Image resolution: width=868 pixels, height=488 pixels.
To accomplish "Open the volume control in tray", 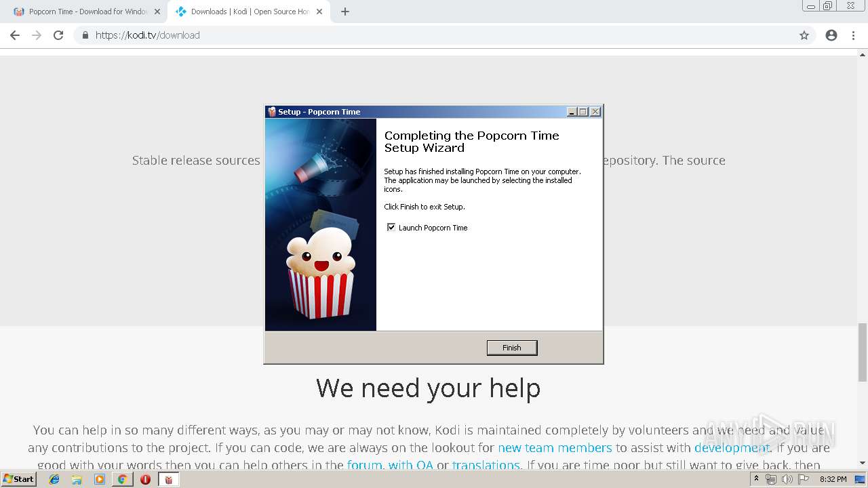I will pos(787,479).
